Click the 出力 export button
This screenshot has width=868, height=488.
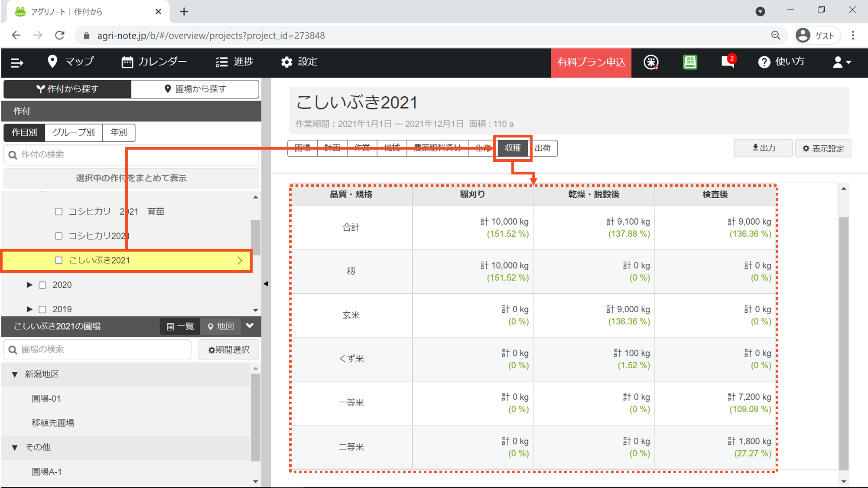763,148
